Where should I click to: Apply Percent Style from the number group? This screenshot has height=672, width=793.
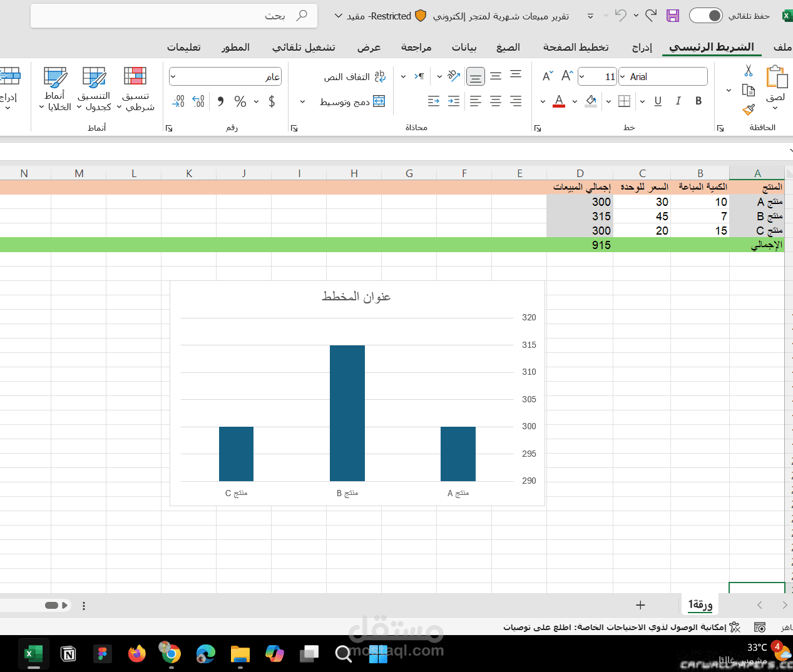pos(240,101)
